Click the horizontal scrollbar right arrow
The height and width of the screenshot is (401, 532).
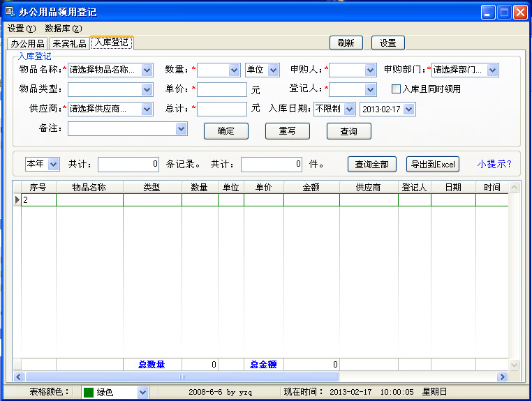coord(503,377)
